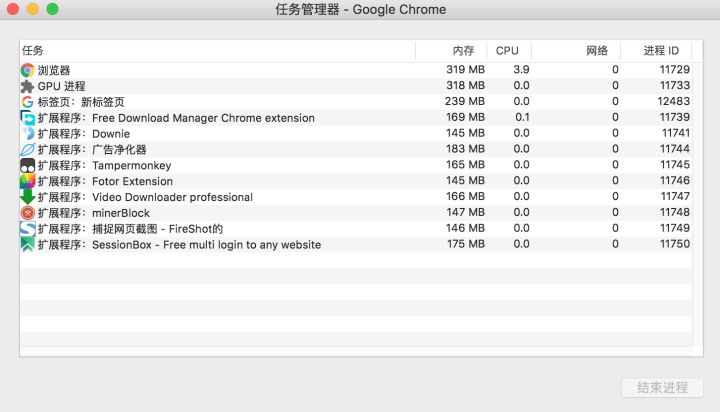Click process ID 11750
The image size is (720, 412).
(675, 244)
